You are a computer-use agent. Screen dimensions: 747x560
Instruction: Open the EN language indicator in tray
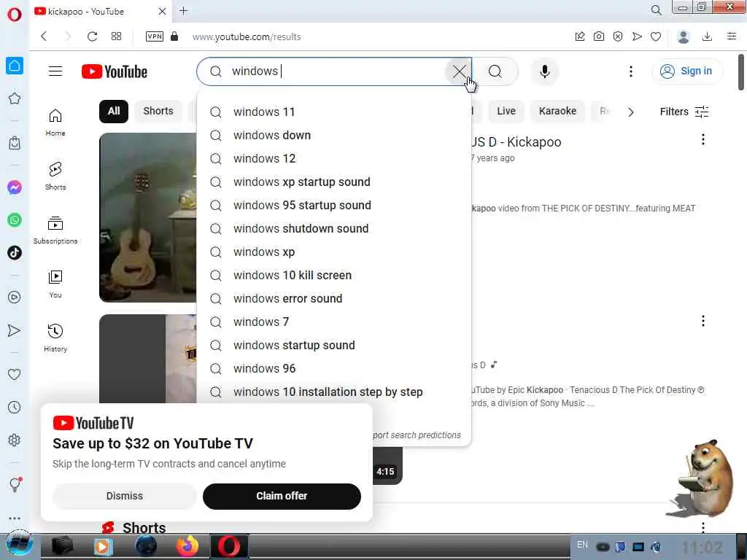(582, 545)
